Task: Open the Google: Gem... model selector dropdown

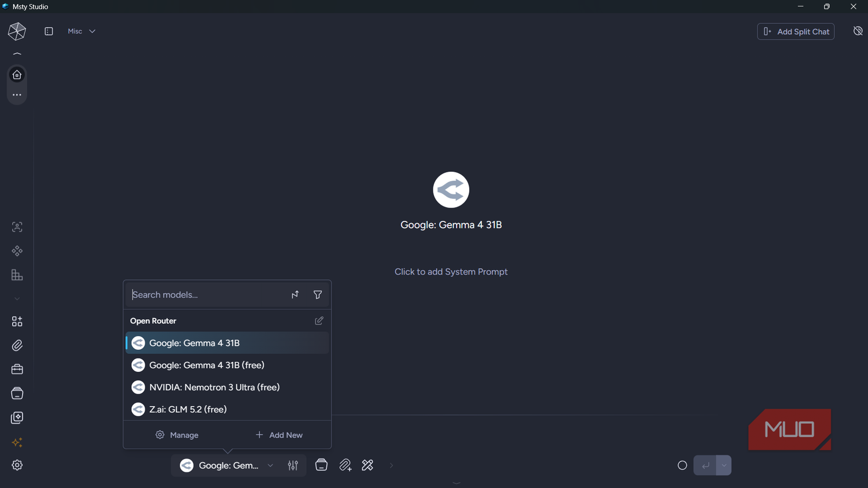Action: pyautogui.click(x=227, y=465)
